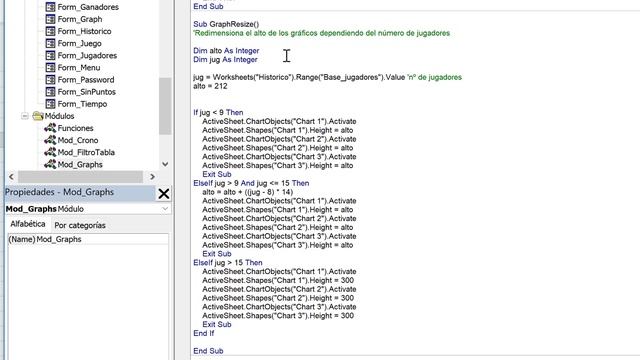Open Form_Tiempo in project tree
The height and width of the screenshot is (360, 640).
pyautogui.click(x=82, y=104)
